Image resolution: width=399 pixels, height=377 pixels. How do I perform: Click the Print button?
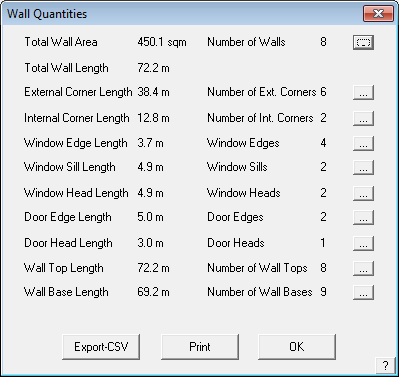pyautogui.click(x=200, y=347)
